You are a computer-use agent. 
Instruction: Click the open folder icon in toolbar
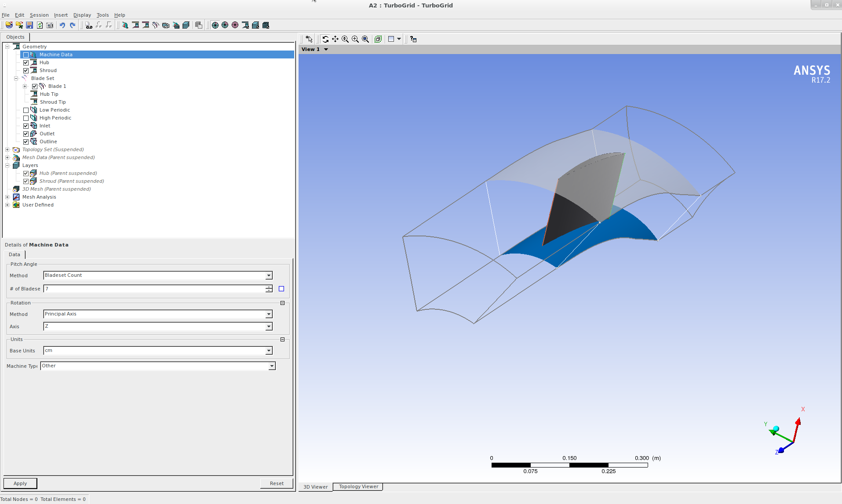click(x=9, y=25)
